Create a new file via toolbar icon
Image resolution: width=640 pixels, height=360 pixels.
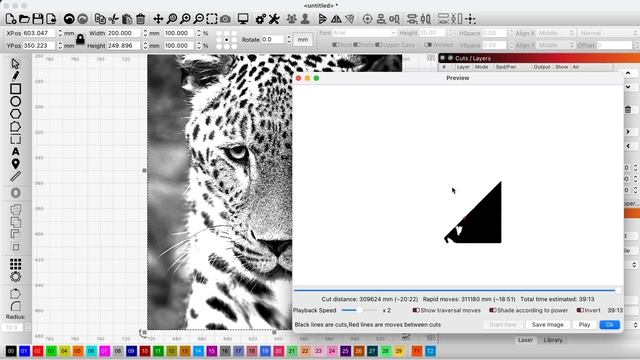pos(11,19)
